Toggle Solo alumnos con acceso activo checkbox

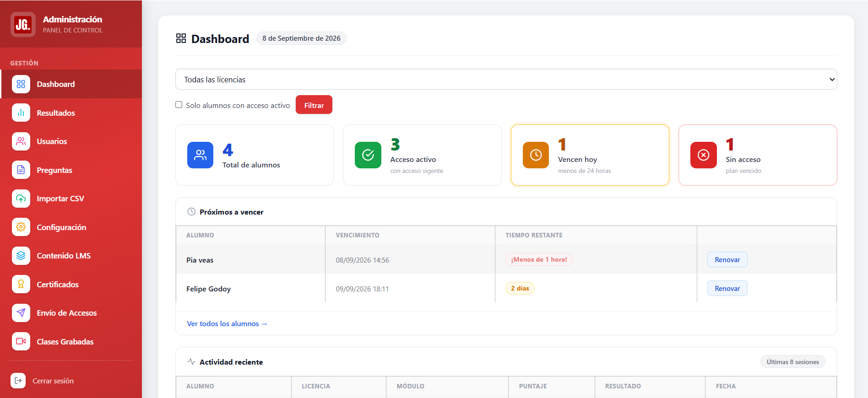tap(179, 105)
